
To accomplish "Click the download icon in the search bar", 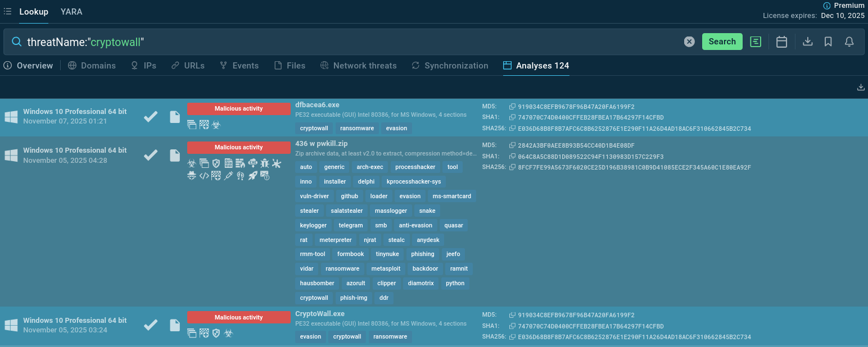I will tap(807, 42).
